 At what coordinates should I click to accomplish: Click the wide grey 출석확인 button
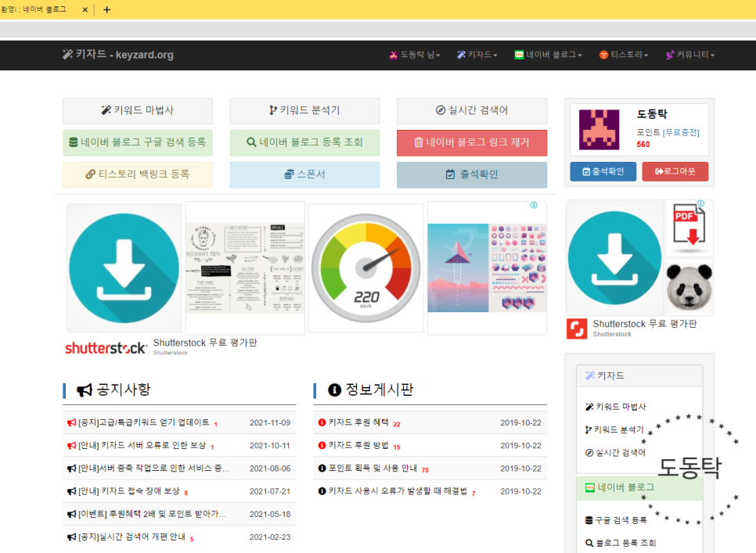[472, 174]
